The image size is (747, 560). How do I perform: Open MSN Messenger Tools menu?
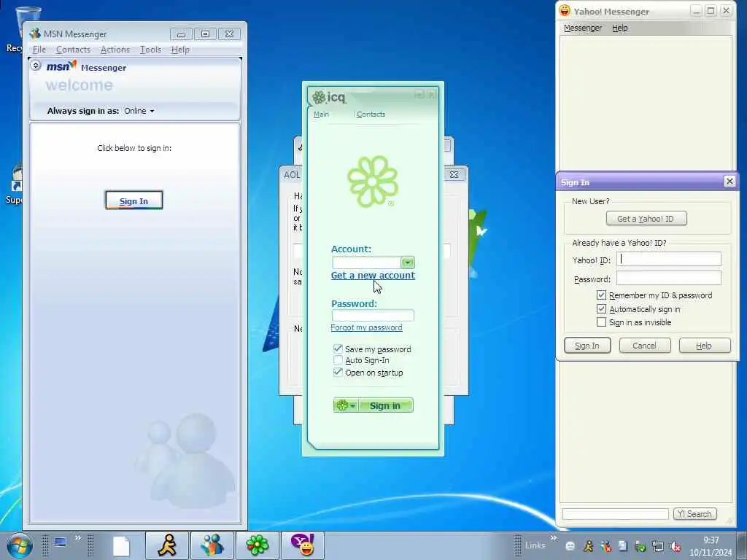pos(150,50)
